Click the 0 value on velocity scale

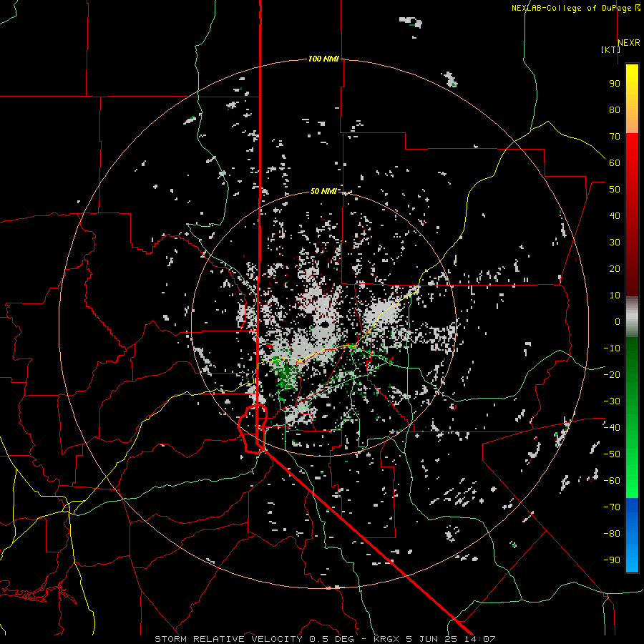coord(618,322)
